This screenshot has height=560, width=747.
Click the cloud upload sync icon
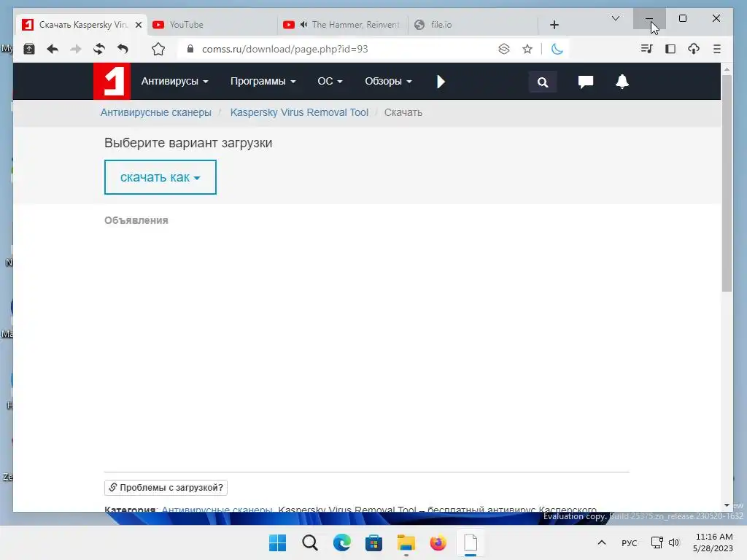pyautogui.click(x=694, y=49)
